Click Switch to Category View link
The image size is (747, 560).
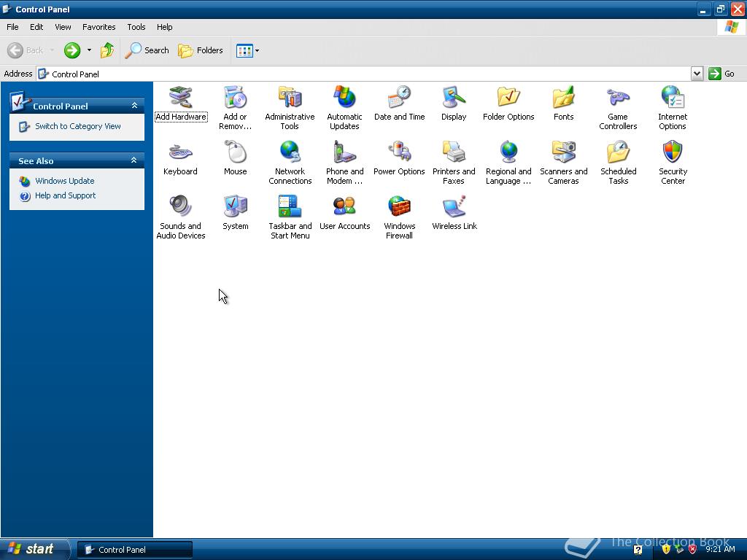point(77,126)
